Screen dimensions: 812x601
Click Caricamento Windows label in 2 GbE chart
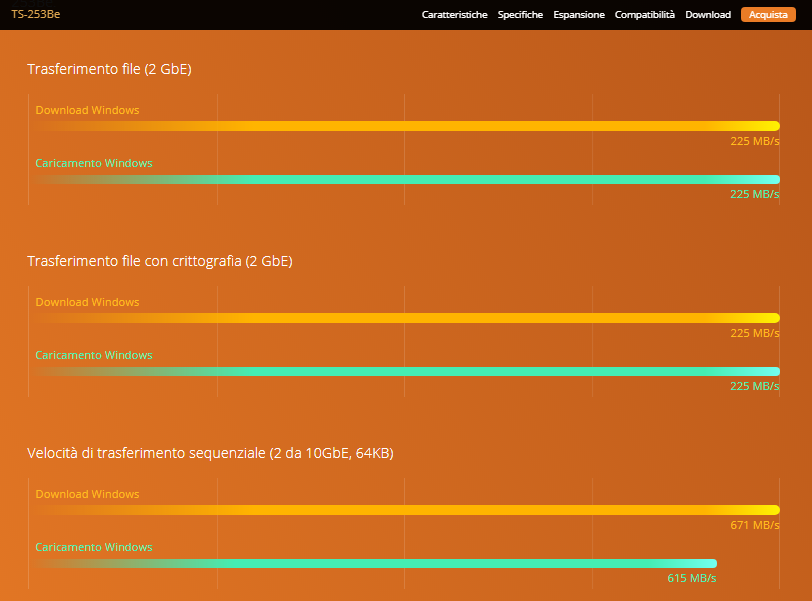click(x=94, y=163)
